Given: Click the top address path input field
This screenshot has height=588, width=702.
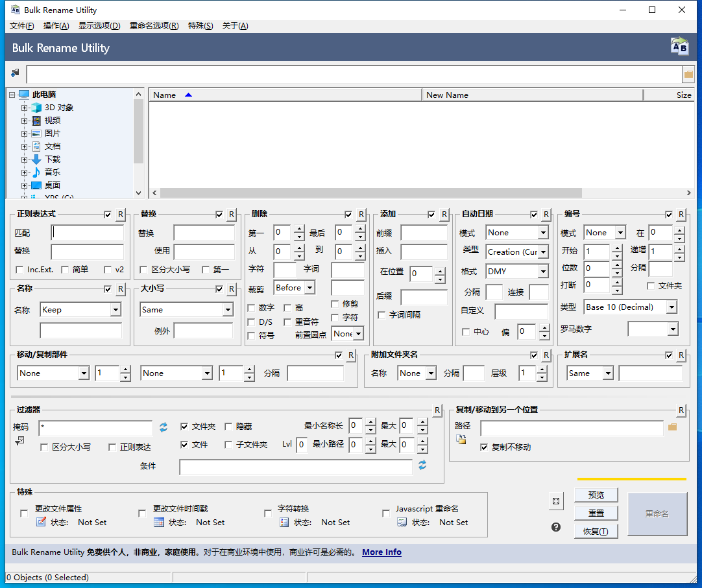Looking at the screenshot, I should pyautogui.click(x=354, y=75).
